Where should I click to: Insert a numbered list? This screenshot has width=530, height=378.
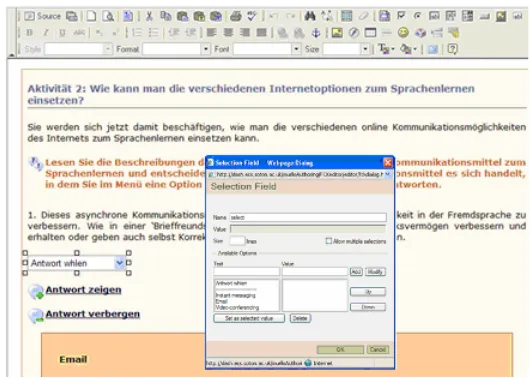(137, 33)
